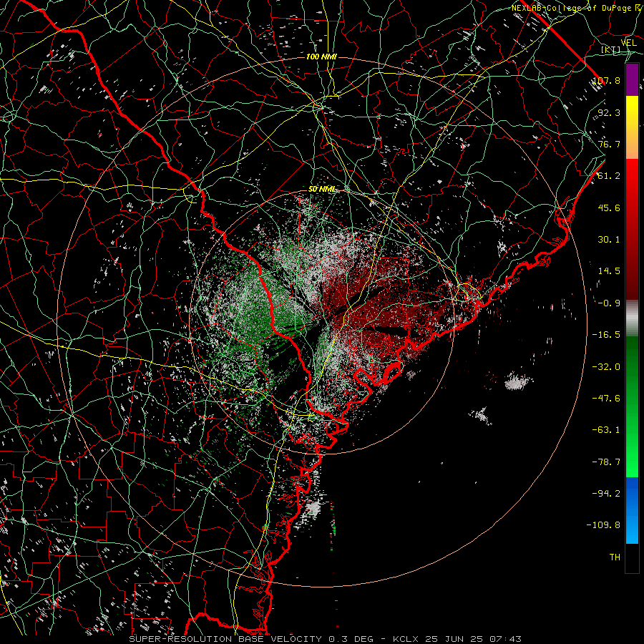Click the -0.9 legend value
This screenshot has height=644, width=644.
coord(610,303)
